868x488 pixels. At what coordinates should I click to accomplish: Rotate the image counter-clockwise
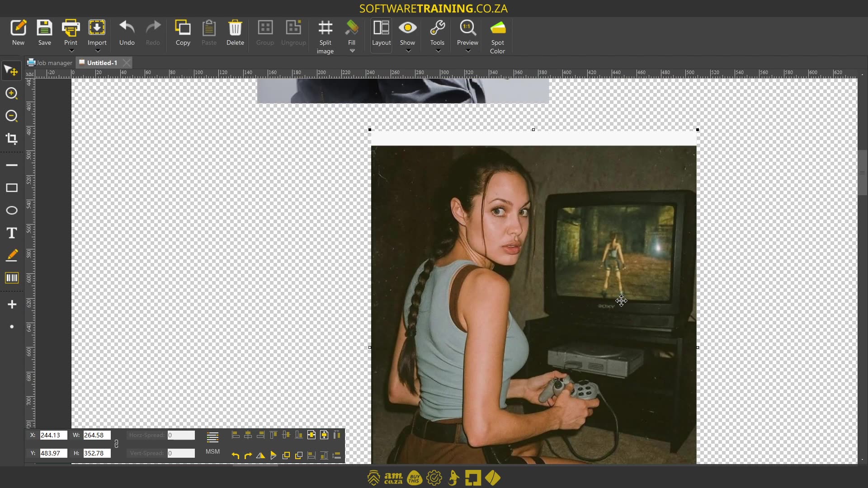(236, 455)
